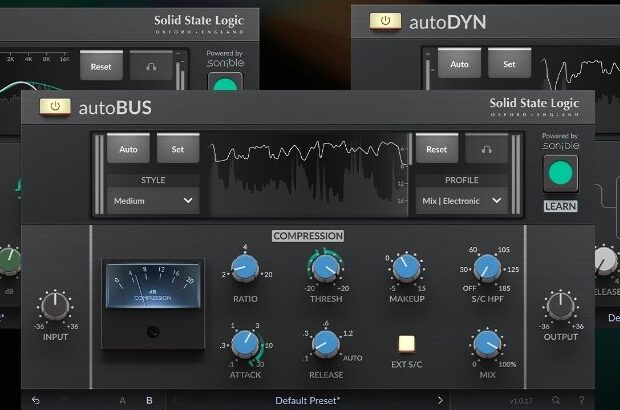Open the help question mark icon
The image size is (620, 410).
pos(581,401)
